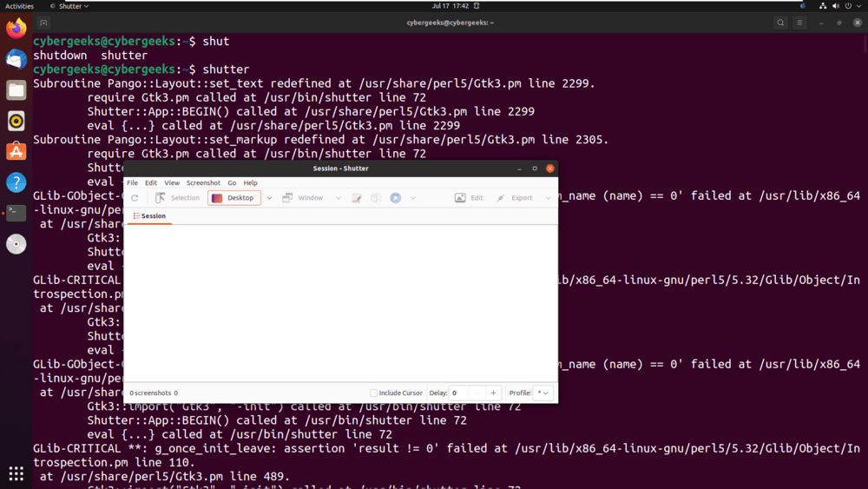The height and width of the screenshot is (489, 868).
Task: Capture the Desktop with Shutter
Action: [233, 198]
